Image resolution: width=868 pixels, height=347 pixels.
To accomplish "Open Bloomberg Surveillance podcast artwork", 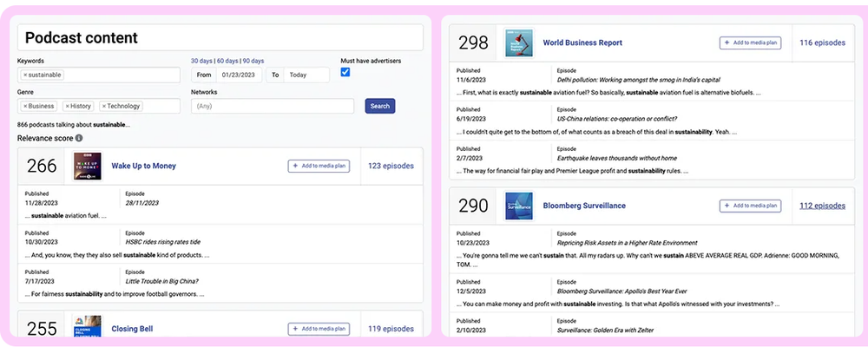I will [x=519, y=206].
